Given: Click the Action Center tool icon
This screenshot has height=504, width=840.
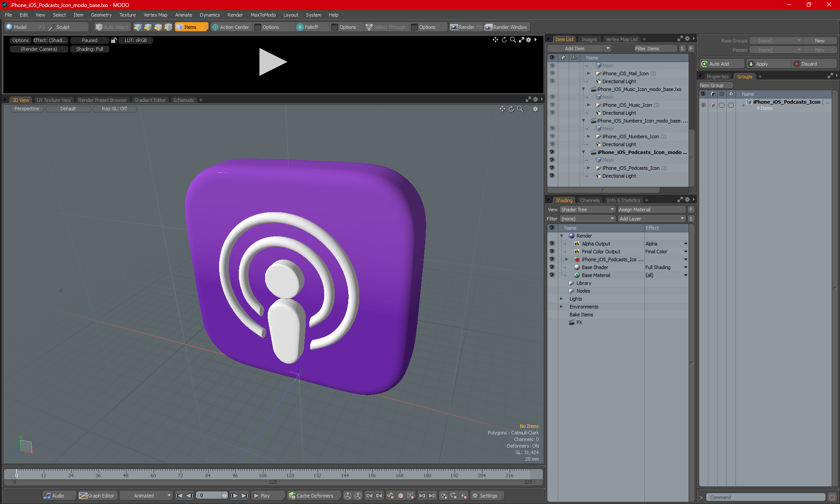Looking at the screenshot, I should 215,27.
